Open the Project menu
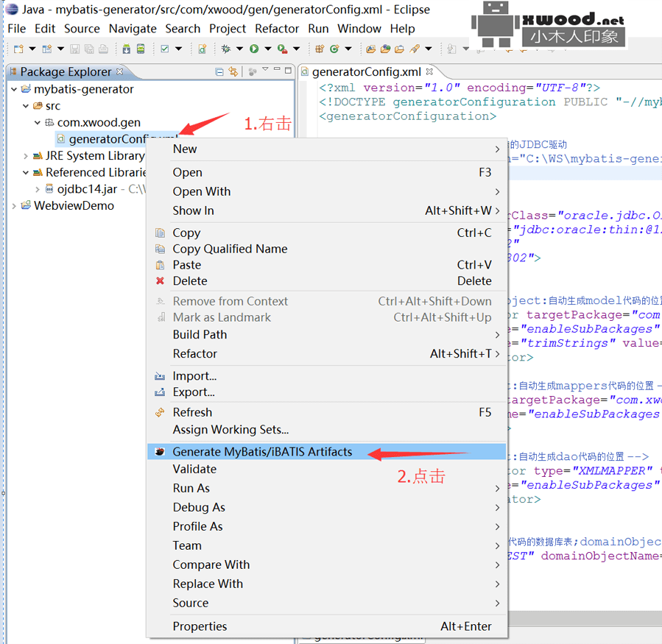Viewport: 662px width, 644px height. [x=228, y=29]
